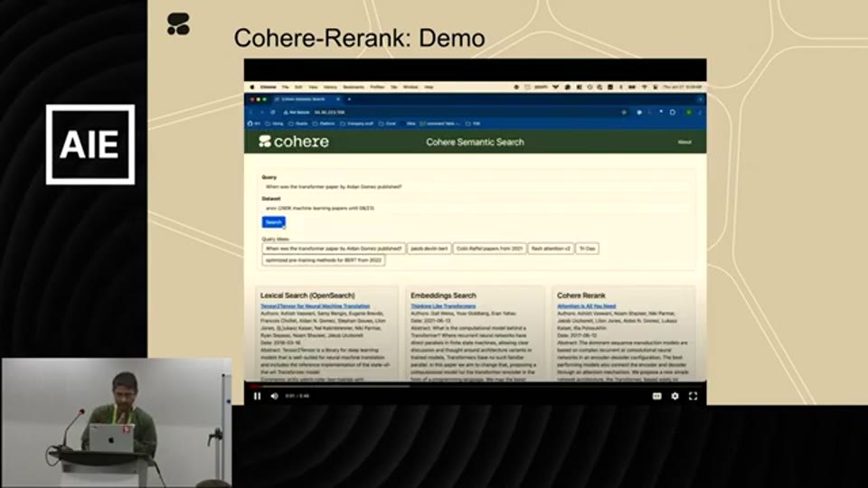Click the browser back arrow

250,112
